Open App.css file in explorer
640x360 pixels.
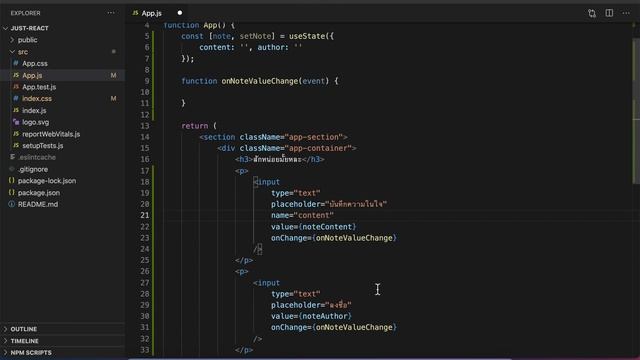pyautogui.click(x=35, y=63)
